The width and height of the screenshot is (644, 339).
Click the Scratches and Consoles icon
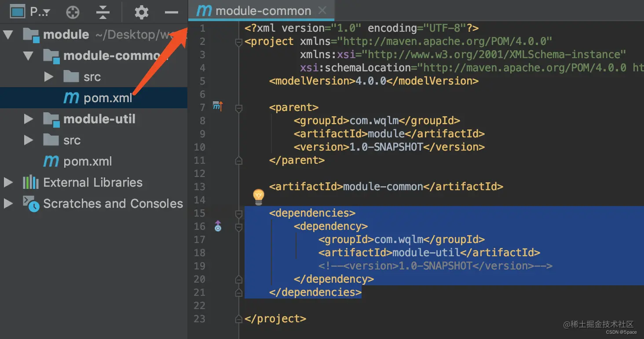click(x=31, y=203)
